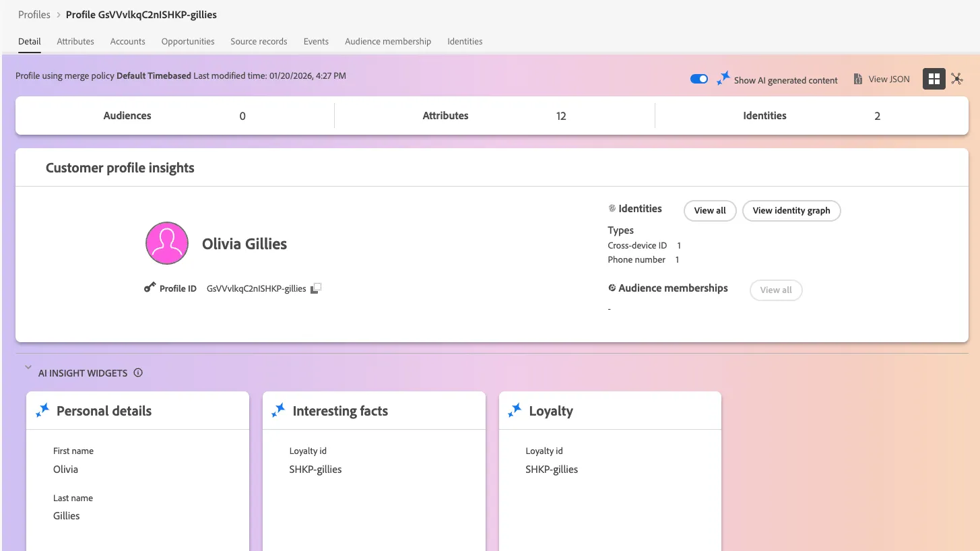Click Olivia Gillies's pink avatar
The height and width of the screenshot is (551, 980).
pyautogui.click(x=167, y=243)
